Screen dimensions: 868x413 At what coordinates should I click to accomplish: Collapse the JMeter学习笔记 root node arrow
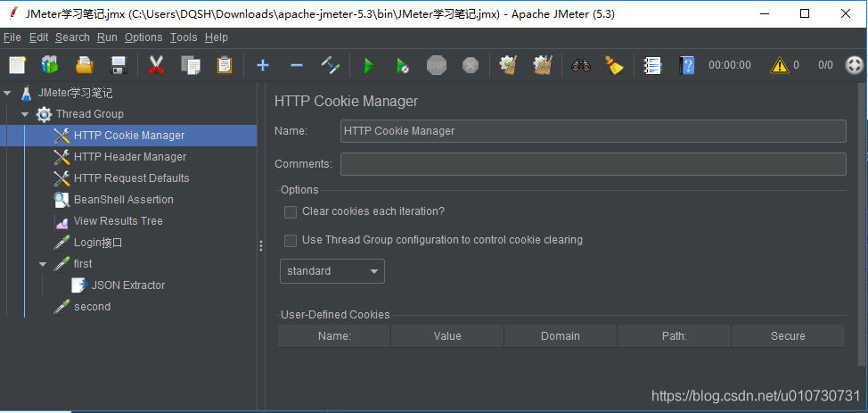(7, 93)
